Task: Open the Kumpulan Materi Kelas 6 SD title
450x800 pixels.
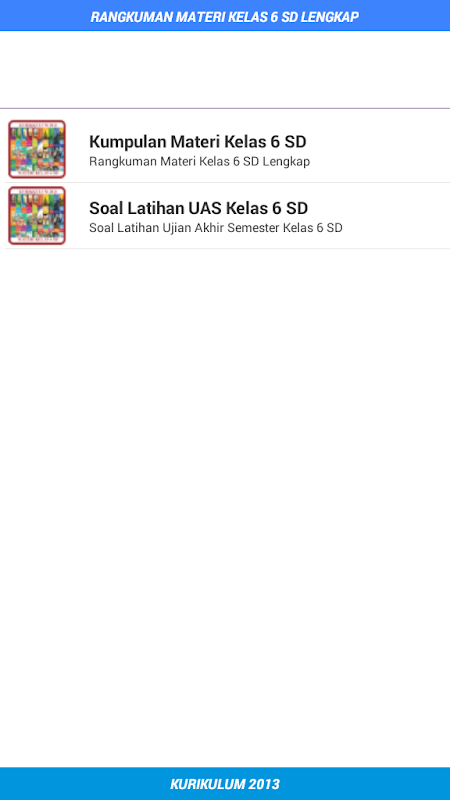Action: [x=197, y=141]
